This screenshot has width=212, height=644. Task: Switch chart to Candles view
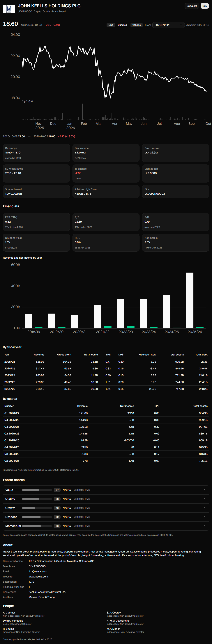(122, 25)
